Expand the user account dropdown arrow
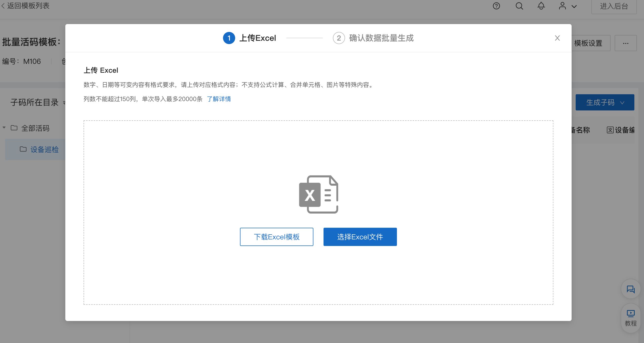The width and height of the screenshot is (644, 343). pos(574,7)
